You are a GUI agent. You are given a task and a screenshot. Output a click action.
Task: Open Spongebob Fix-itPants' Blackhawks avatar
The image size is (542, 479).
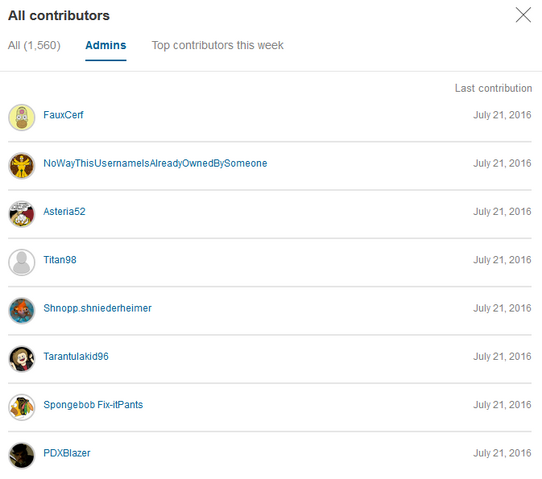pos(21,407)
